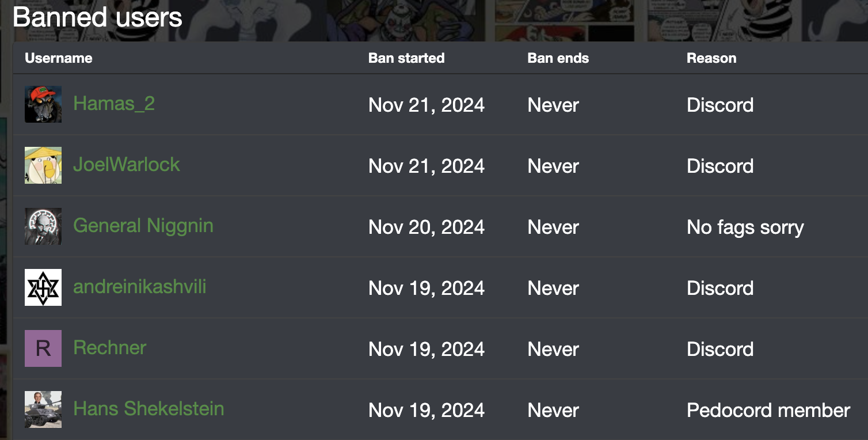Click the Discord reason in Rechner's row
The height and width of the screenshot is (440, 868).
pos(720,349)
